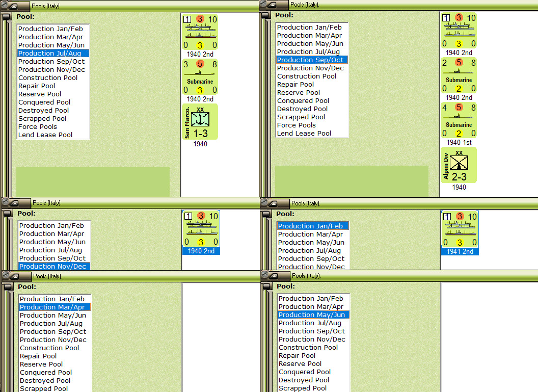538x392 pixels.
Task: Pick Force Pools in the Sep/Oct-highlighted window
Action: (x=312, y=125)
